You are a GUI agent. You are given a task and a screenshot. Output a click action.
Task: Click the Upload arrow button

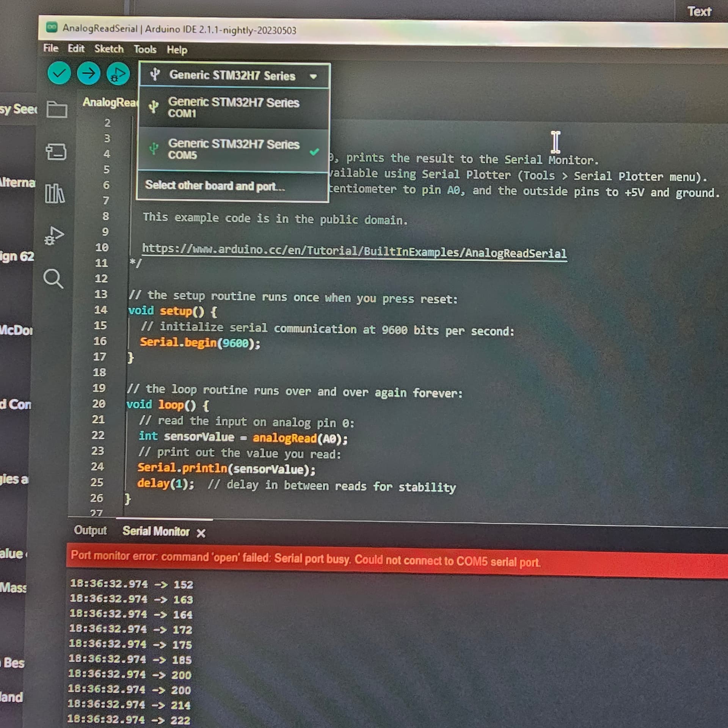pos(89,73)
